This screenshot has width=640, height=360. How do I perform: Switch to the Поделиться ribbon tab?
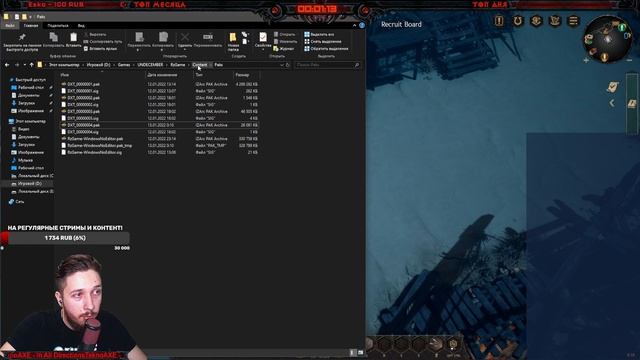coord(58,26)
